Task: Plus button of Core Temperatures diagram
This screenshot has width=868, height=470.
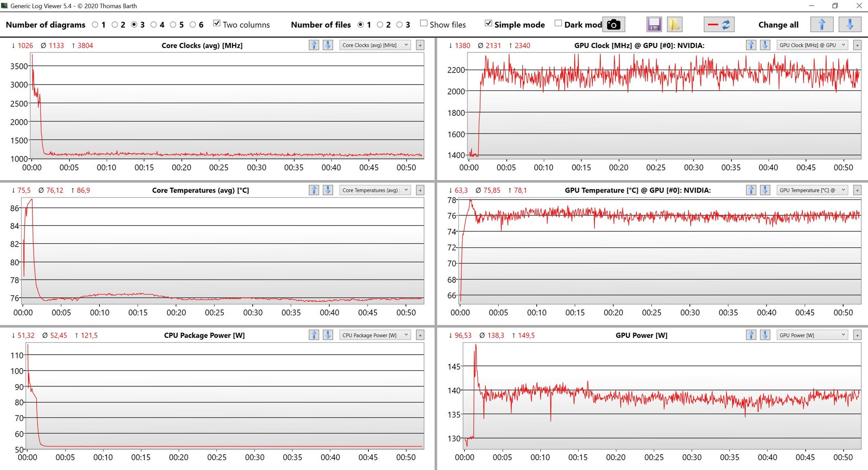Action: (x=420, y=190)
